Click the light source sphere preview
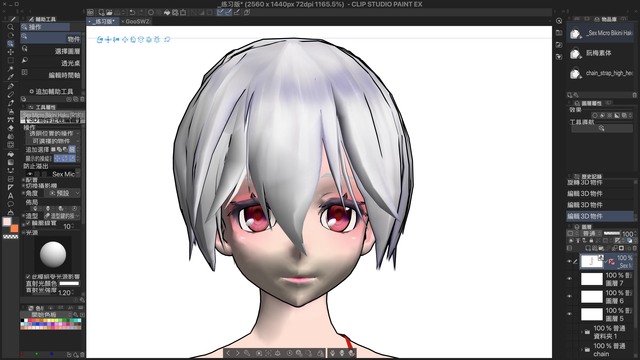The width and height of the screenshot is (640, 360). pyautogui.click(x=53, y=254)
